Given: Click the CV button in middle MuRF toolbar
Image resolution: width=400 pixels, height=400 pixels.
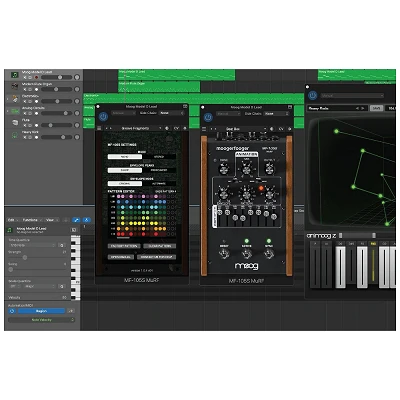Looking at the screenshot, I should click(x=281, y=129).
